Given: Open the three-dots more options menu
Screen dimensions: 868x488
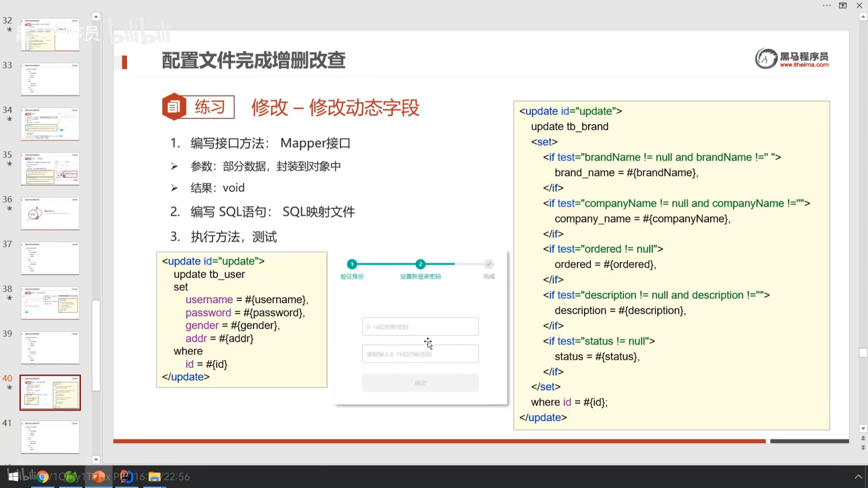Looking at the screenshot, I should tap(827, 5).
